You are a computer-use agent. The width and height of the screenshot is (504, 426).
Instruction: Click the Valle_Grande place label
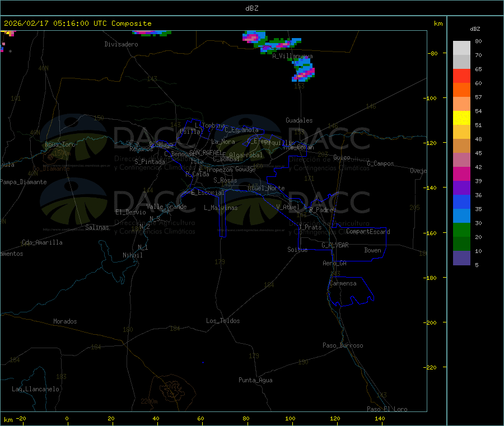[166, 207]
